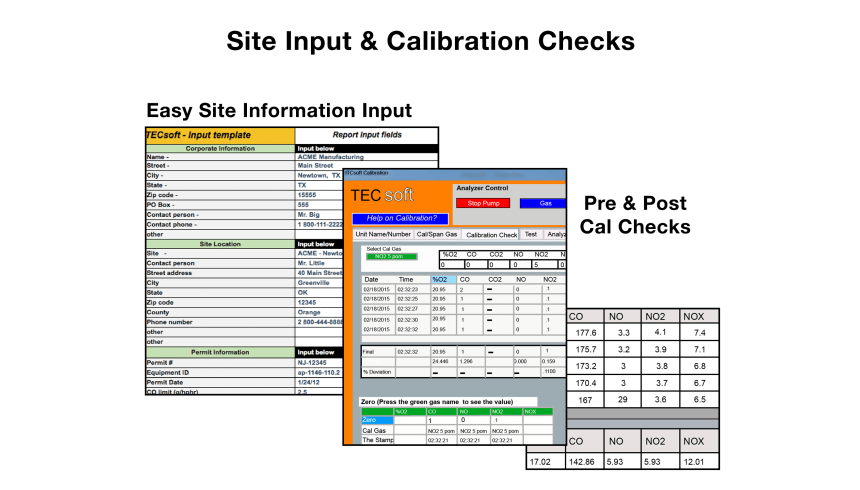Open the Cal/Span Gas tab
This screenshot has height=490, width=860.
click(437, 234)
